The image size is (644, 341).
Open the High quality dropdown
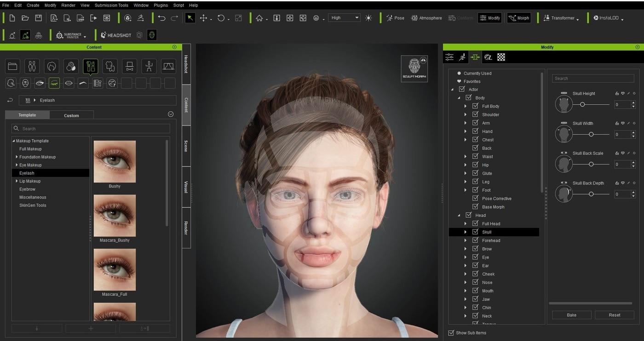click(x=344, y=18)
